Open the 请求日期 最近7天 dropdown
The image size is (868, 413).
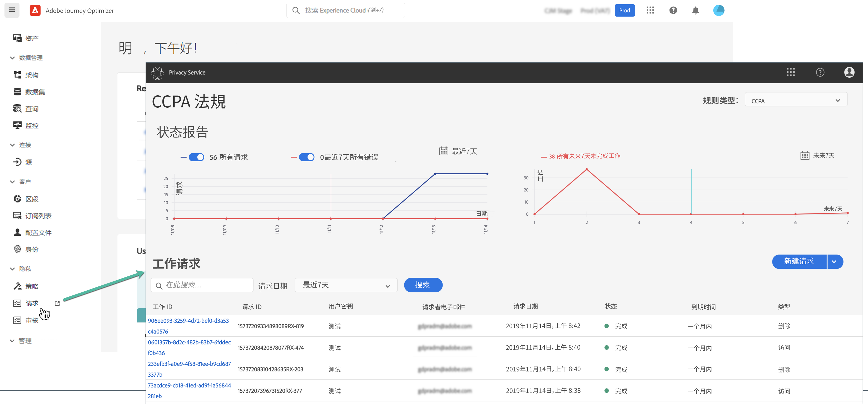coord(346,285)
